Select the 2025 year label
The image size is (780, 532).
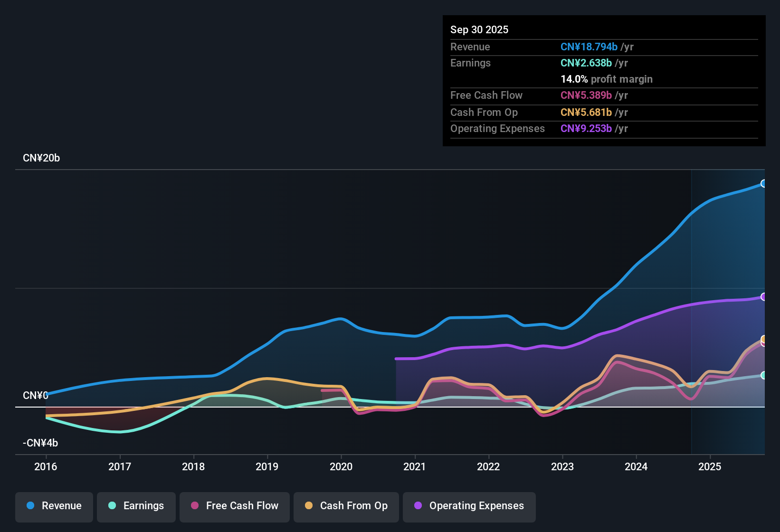click(x=710, y=467)
